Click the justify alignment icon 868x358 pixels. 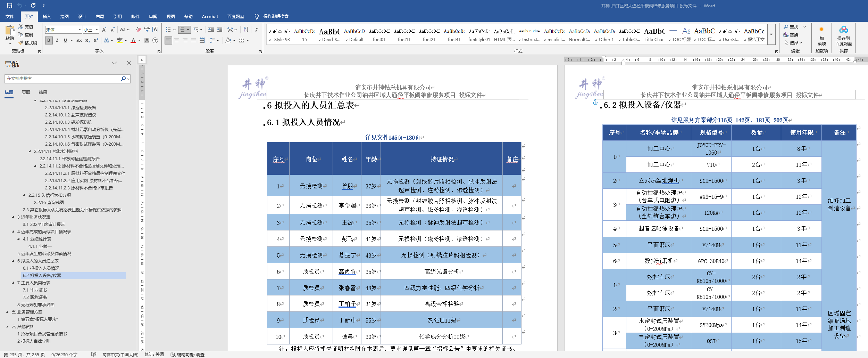pos(193,40)
